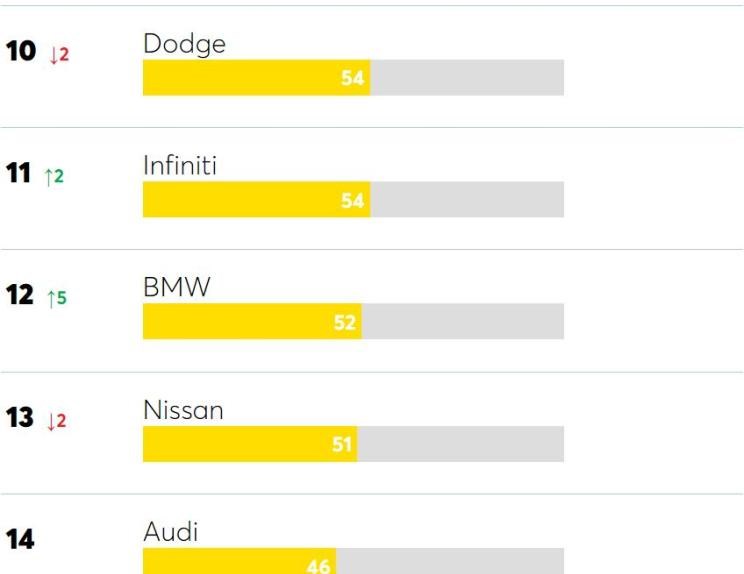This screenshot has height=574, width=744.
Task: Open the BMW brand label
Action: pos(177,287)
